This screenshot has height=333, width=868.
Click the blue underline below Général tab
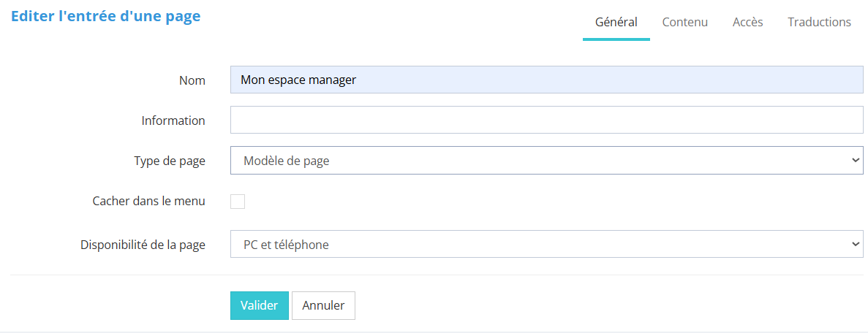coord(616,39)
